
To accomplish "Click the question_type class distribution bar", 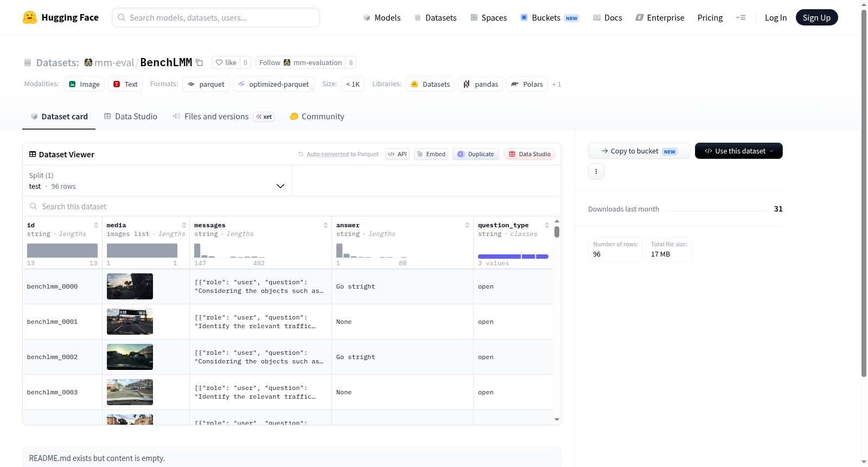I will (x=513, y=257).
